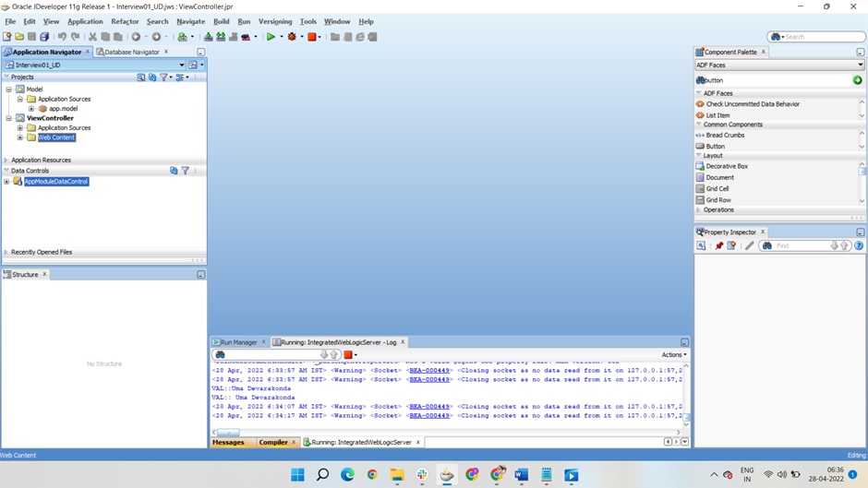Click the Back navigation arrow icon

136,37
